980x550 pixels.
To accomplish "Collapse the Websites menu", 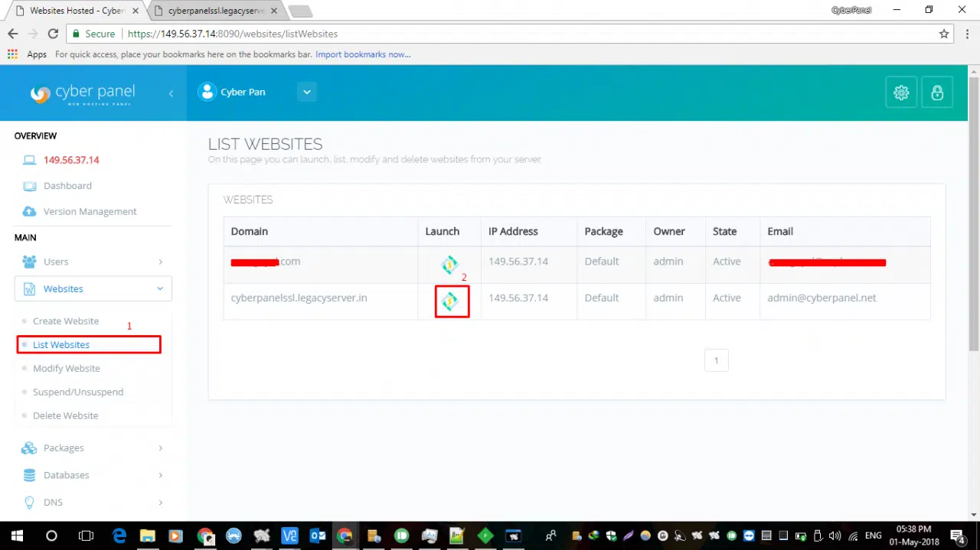I will coord(93,289).
